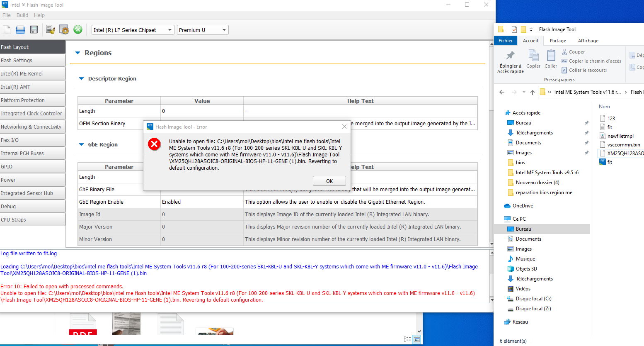Open the Build menu

22,15
